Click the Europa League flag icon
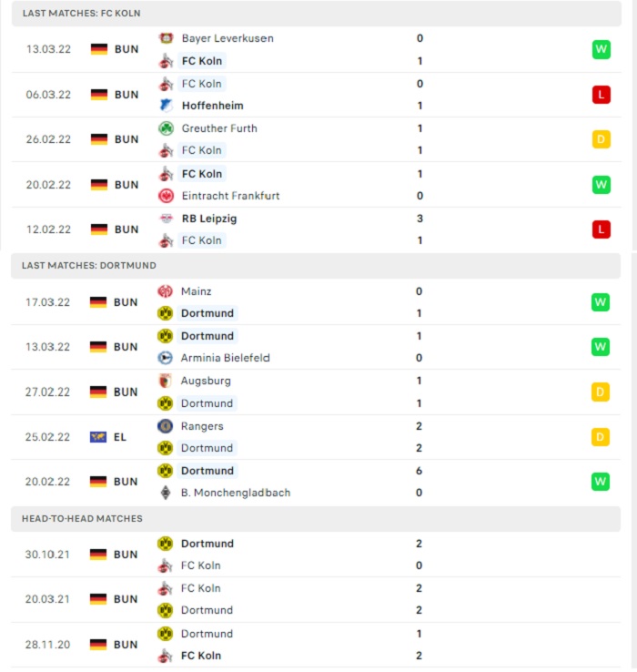Image resolution: width=637 pixels, height=672 pixels. pos(98,437)
